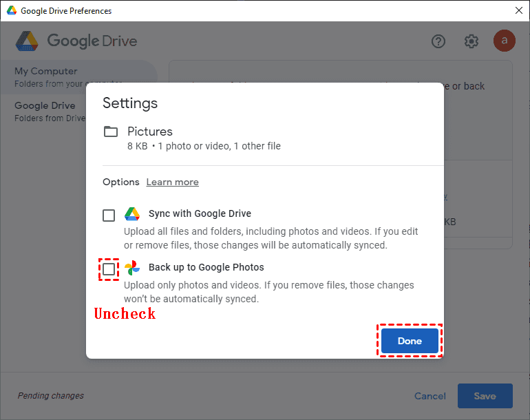Click the account avatar icon
This screenshot has height=420, width=530.
tap(505, 41)
